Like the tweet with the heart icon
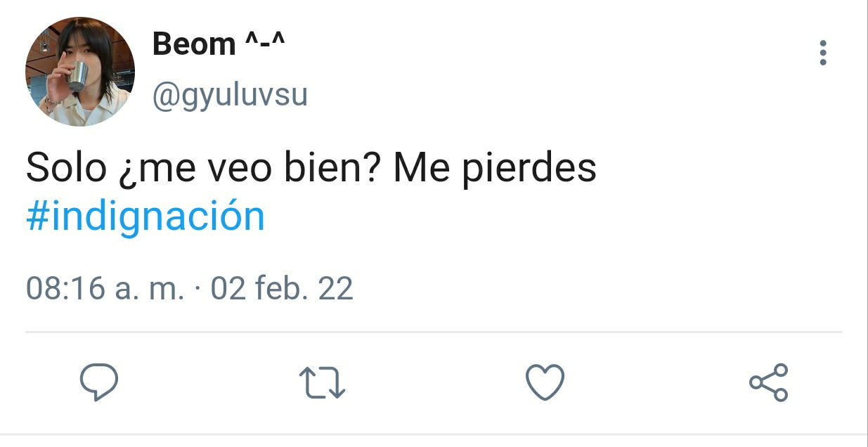 (x=545, y=383)
